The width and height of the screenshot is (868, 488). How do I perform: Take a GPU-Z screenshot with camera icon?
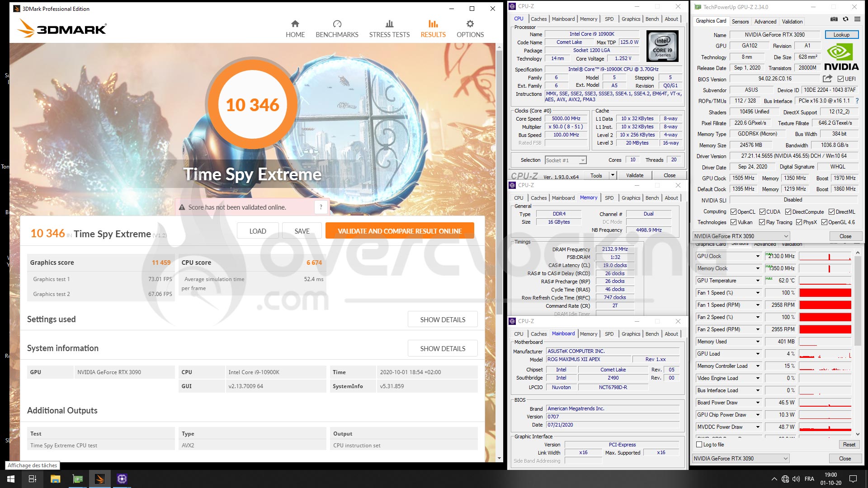834,19
